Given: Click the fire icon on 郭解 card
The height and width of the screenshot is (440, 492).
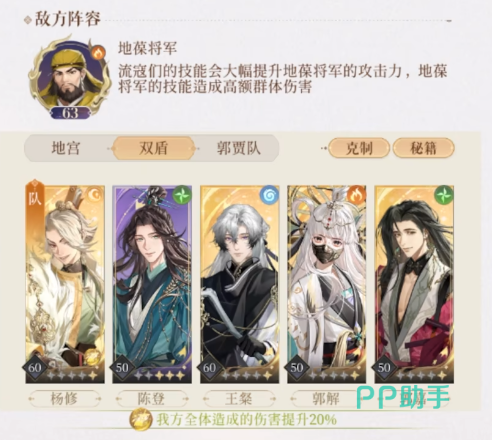Looking at the screenshot, I should coord(357,195).
